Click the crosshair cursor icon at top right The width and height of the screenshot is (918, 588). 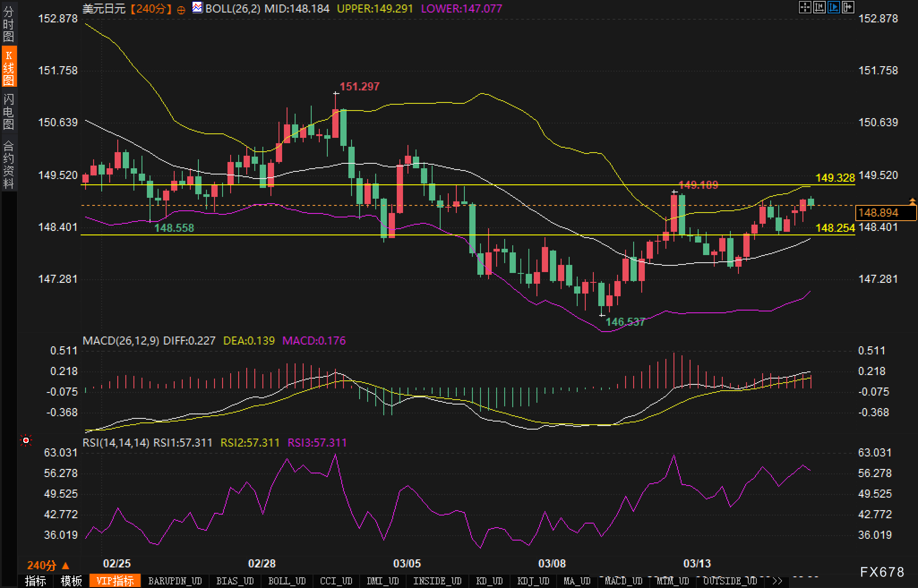[x=805, y=8]
